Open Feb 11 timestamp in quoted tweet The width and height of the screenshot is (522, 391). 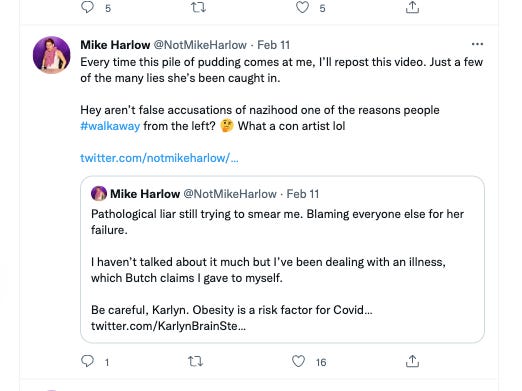(303, 194)
